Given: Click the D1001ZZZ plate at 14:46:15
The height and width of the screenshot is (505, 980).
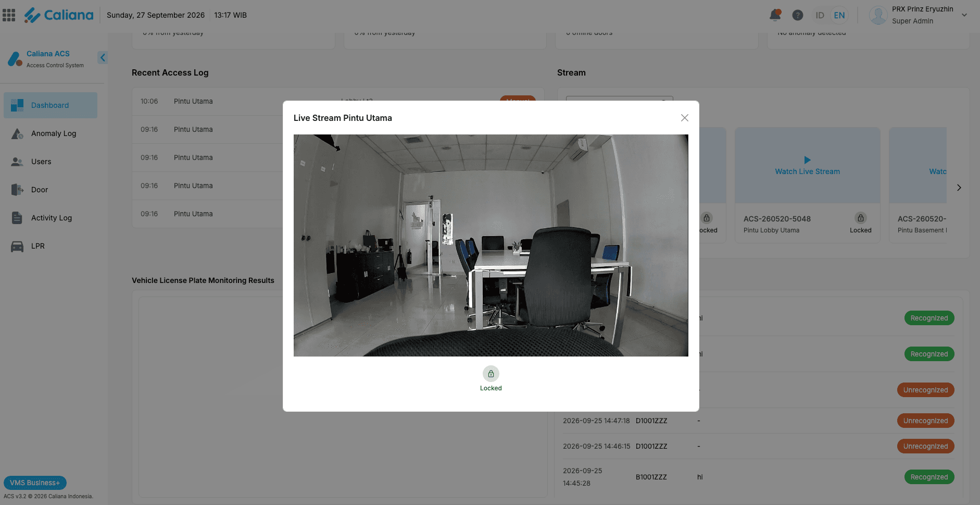Looking at the screenshot, I should click(x=651, y=446).
